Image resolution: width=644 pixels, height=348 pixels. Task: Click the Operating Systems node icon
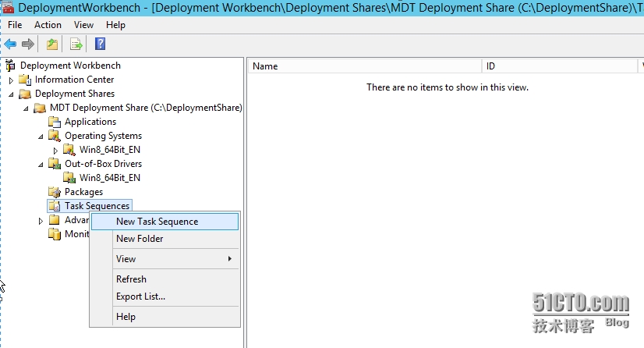click(55, 136)
